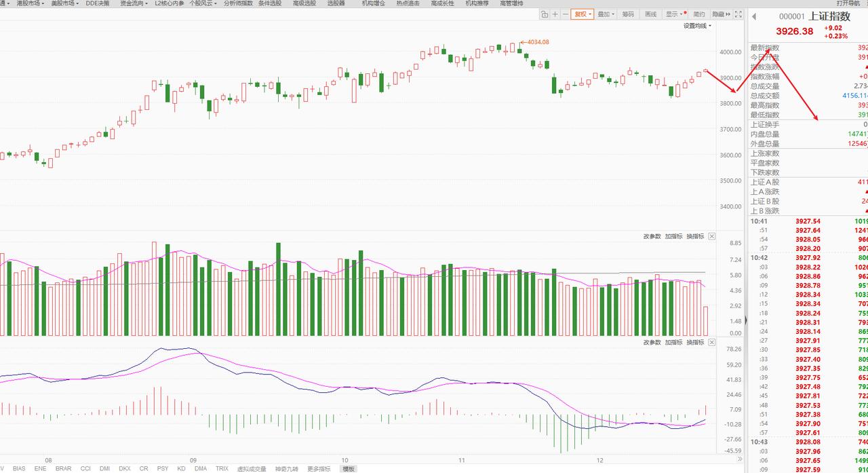This screenshot has height=473, width=868.
Task: Open 高级选股 menu item
Action: (304, 3)
